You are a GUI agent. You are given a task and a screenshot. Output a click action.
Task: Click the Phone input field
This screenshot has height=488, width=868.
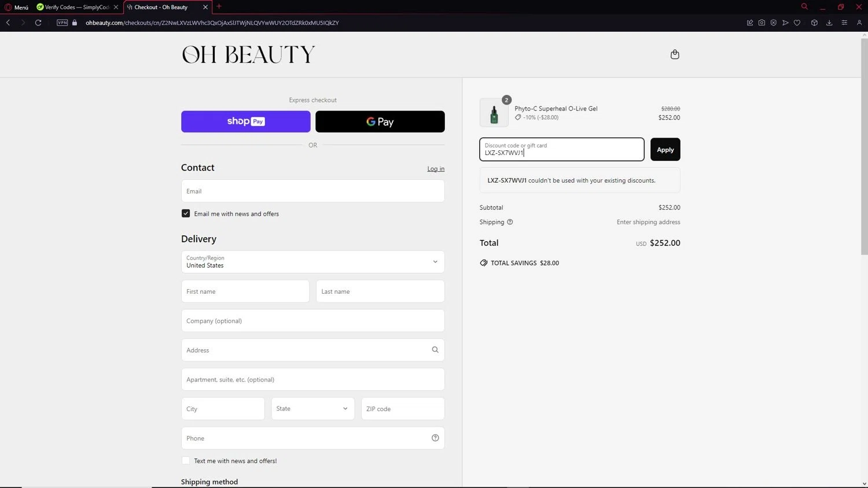point(313,438)
